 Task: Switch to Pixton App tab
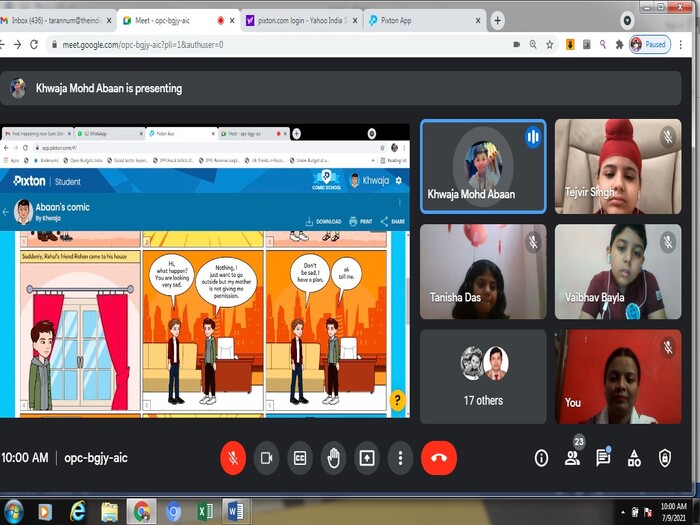point(424,21)
